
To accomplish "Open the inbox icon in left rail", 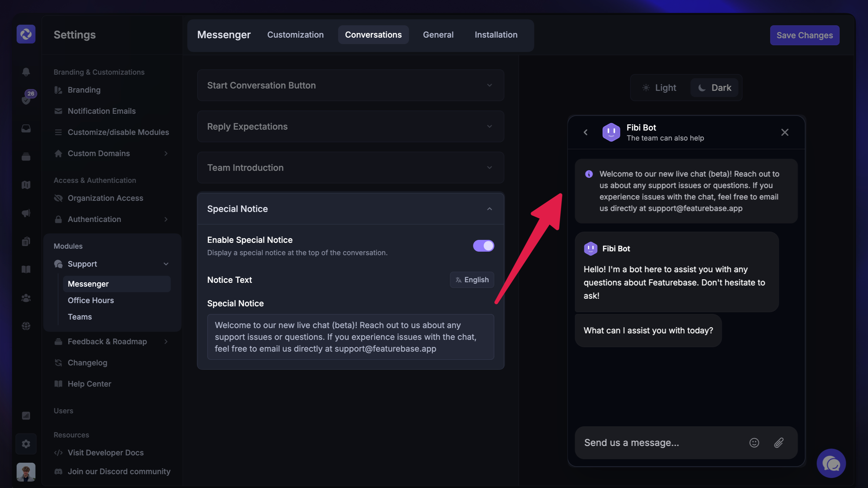I will tap(26, 128).
